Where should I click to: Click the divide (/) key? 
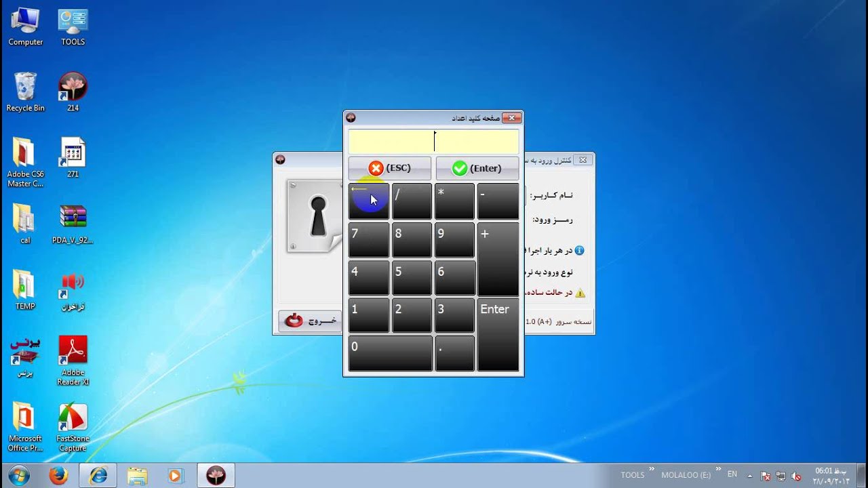[412, 201]
